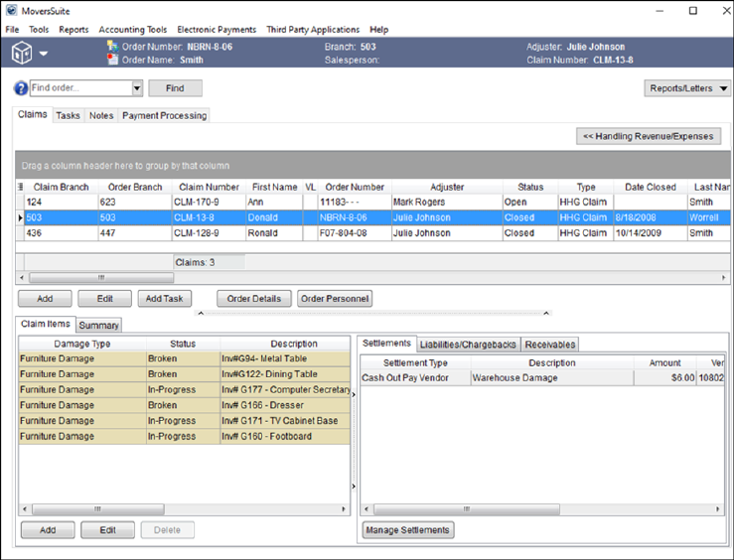Open the Summary tab
The width and height of the screenshot is (734, 560).
pos(98,326)
